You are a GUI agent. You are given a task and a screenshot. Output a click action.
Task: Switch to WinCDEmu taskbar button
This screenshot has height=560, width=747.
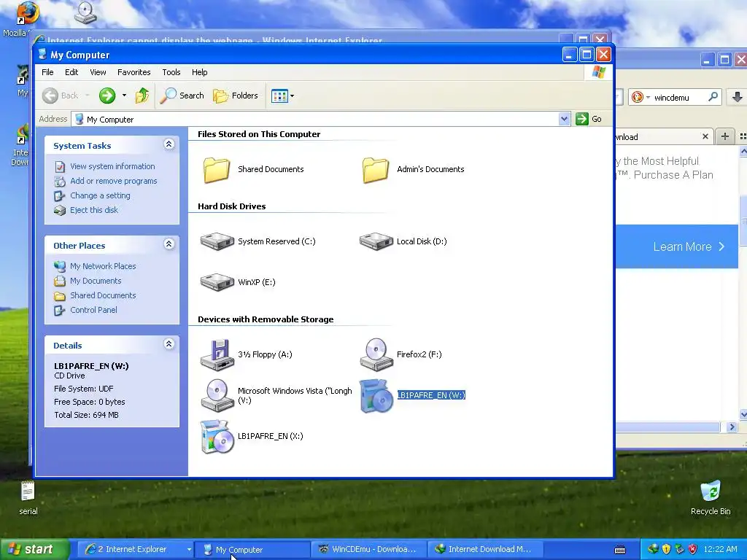point(368,550)
